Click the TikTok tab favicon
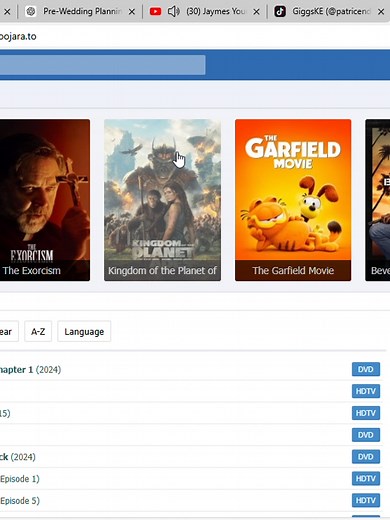This screenshot has height=520, width=390. tap(280, 12)
